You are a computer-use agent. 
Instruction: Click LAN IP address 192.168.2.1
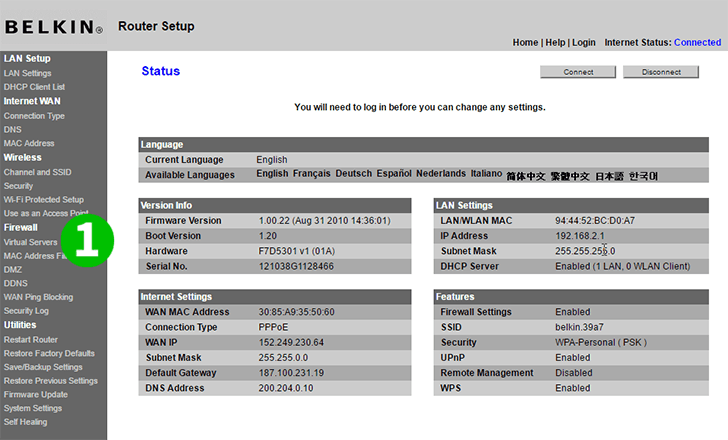(580, 236)
